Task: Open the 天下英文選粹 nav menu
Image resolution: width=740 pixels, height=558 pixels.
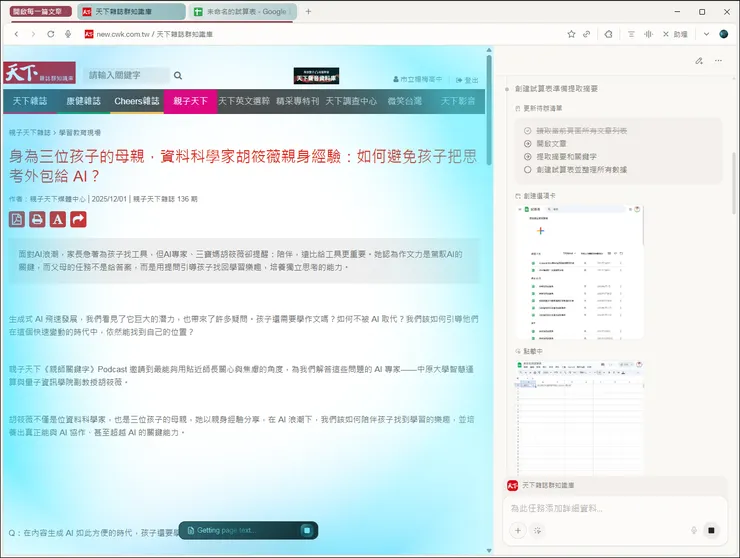Action: (244, 101)
